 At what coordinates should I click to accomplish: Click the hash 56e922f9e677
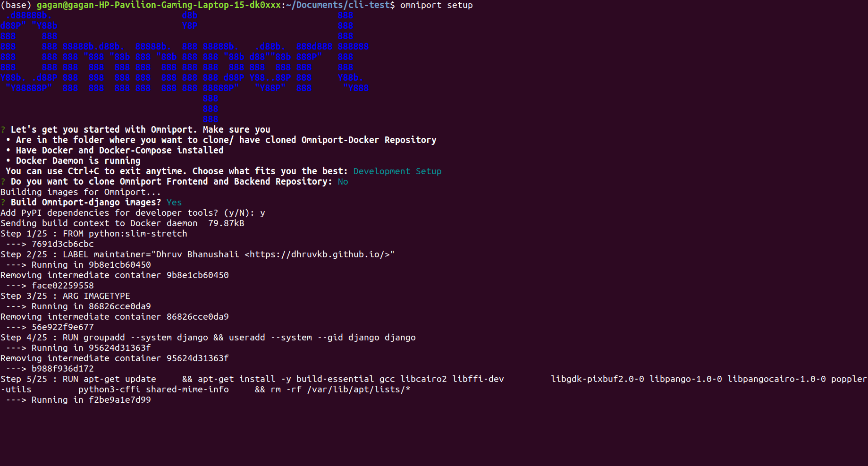63,327
